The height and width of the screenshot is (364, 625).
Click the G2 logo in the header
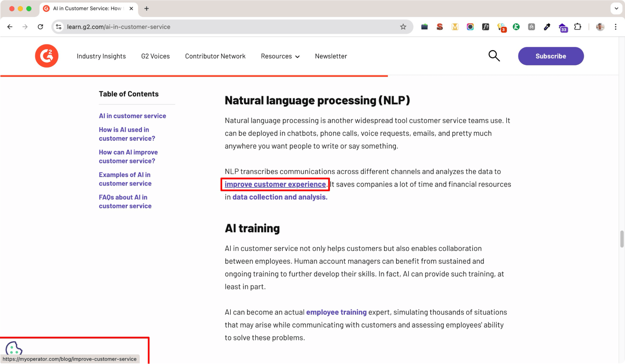(47, 56)
